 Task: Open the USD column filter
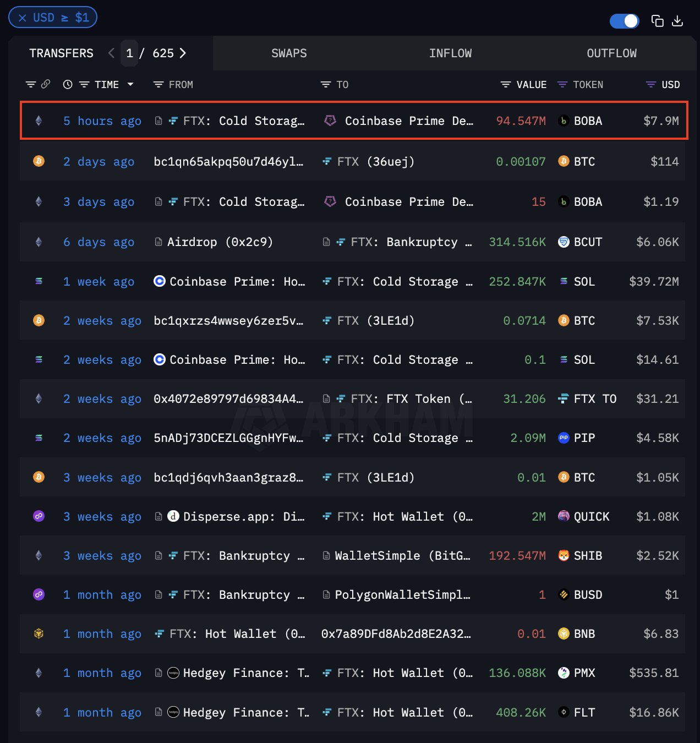[651, 84]
